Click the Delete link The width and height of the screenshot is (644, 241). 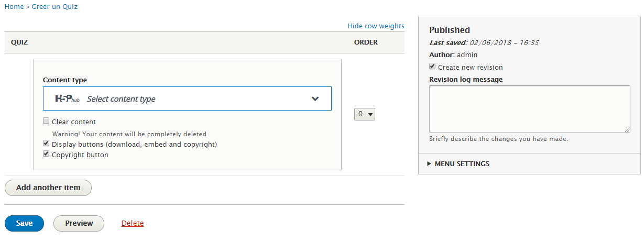tap(133, 223)
